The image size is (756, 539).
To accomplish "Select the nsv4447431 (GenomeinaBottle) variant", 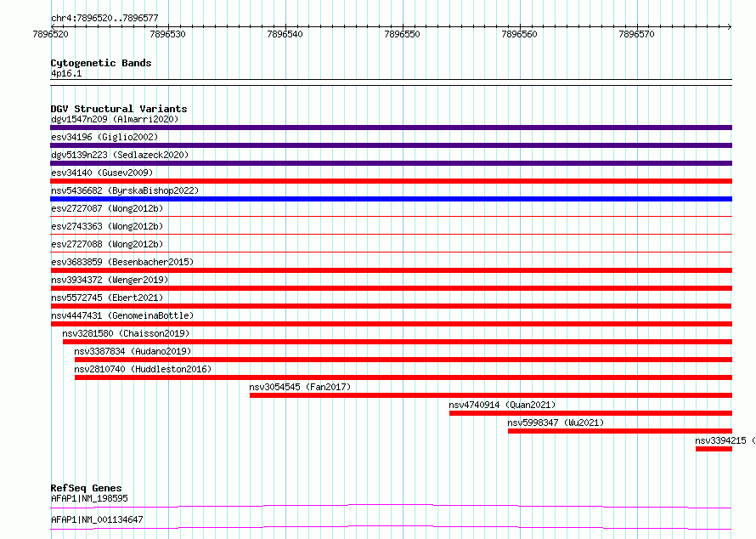I will click(x=391, y=324).
